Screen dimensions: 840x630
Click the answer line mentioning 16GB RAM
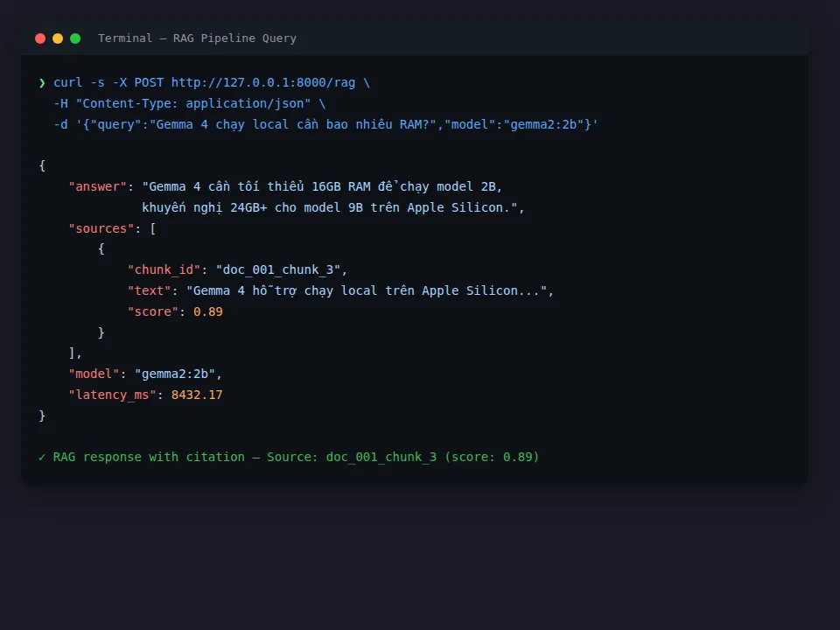pos(322,186)
